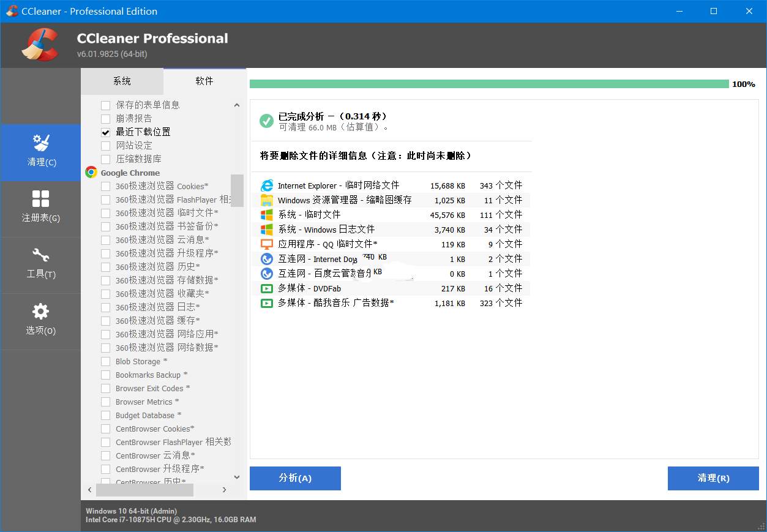The width and height of the screenshot is (767, 532).
Task: Switch to the 软件 tab
Action: pyautogui.click(x=204, y=80)
